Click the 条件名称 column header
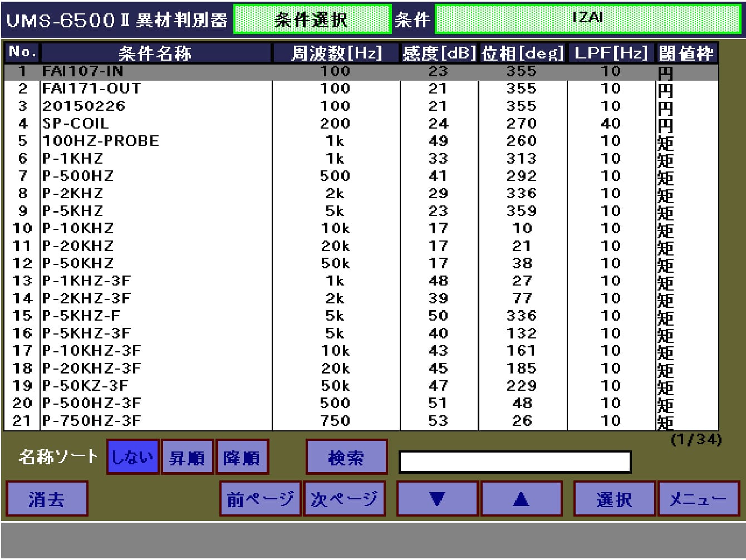The height and width of the screenshot is (560, 746). point(155,53)
